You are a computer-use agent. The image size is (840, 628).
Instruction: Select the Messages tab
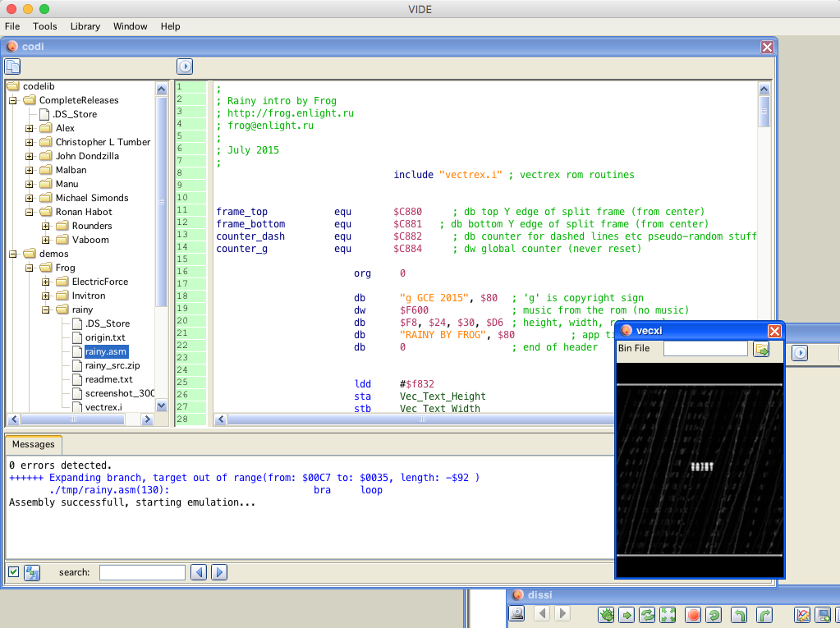coord(34,444)
